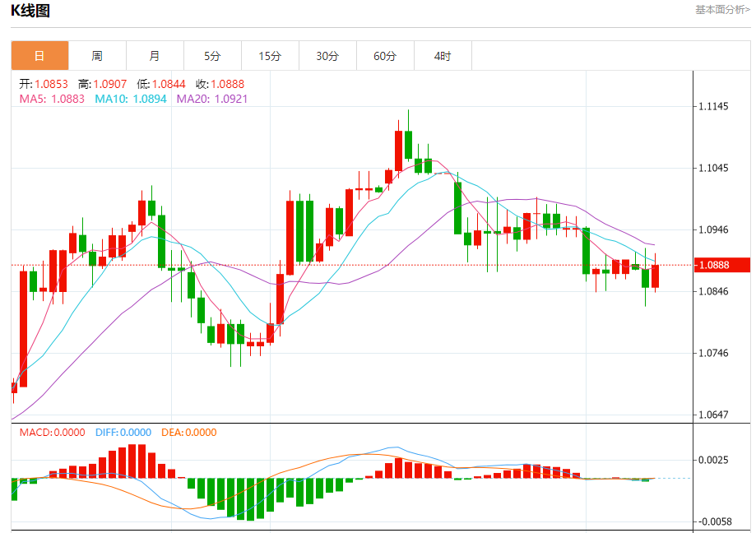
Task: Click the MACD value label
Action: [52, 433]
